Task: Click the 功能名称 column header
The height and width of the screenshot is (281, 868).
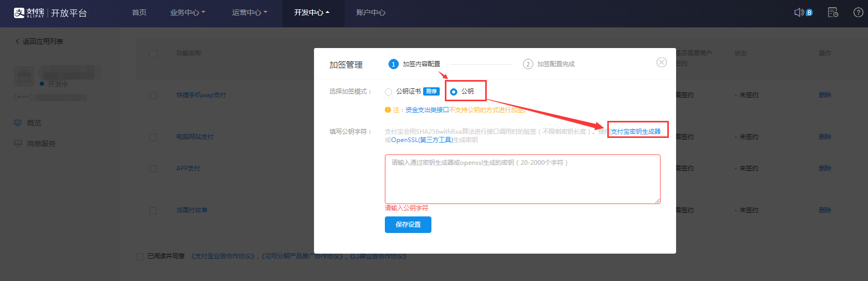Action: 189,53
